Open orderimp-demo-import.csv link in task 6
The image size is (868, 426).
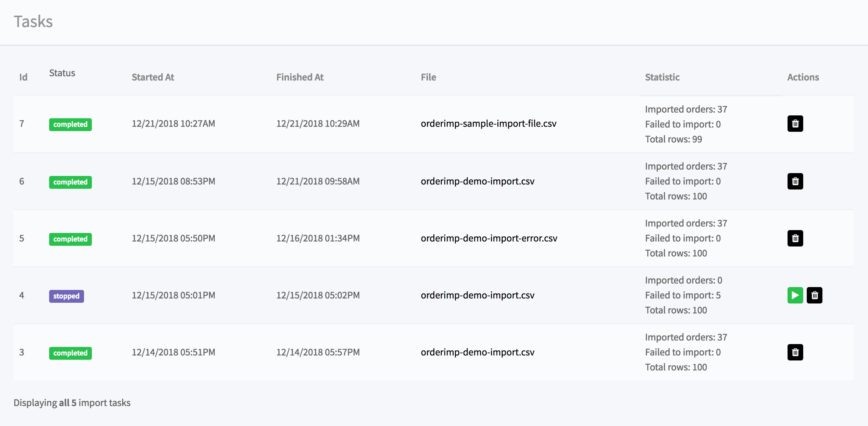(477, 181)
